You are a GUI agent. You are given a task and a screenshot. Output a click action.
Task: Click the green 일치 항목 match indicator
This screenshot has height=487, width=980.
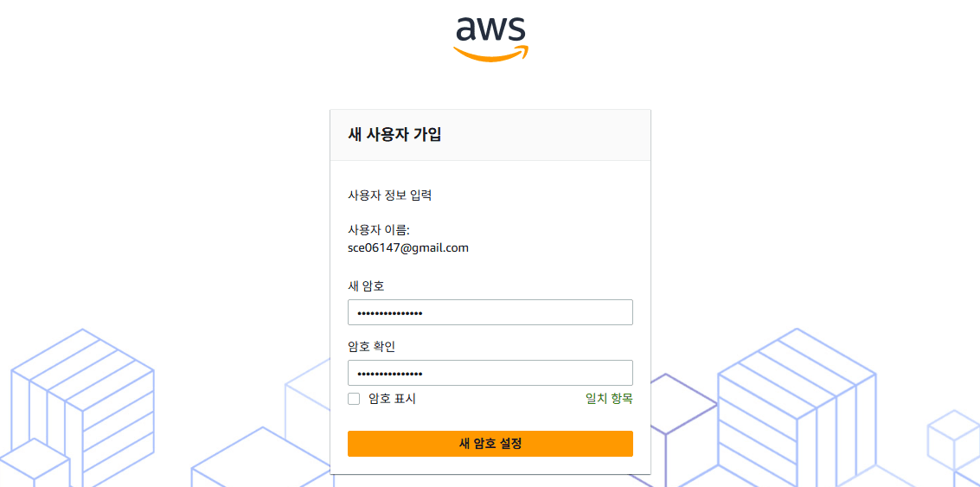pyautogui.click(x=609, y=399)
